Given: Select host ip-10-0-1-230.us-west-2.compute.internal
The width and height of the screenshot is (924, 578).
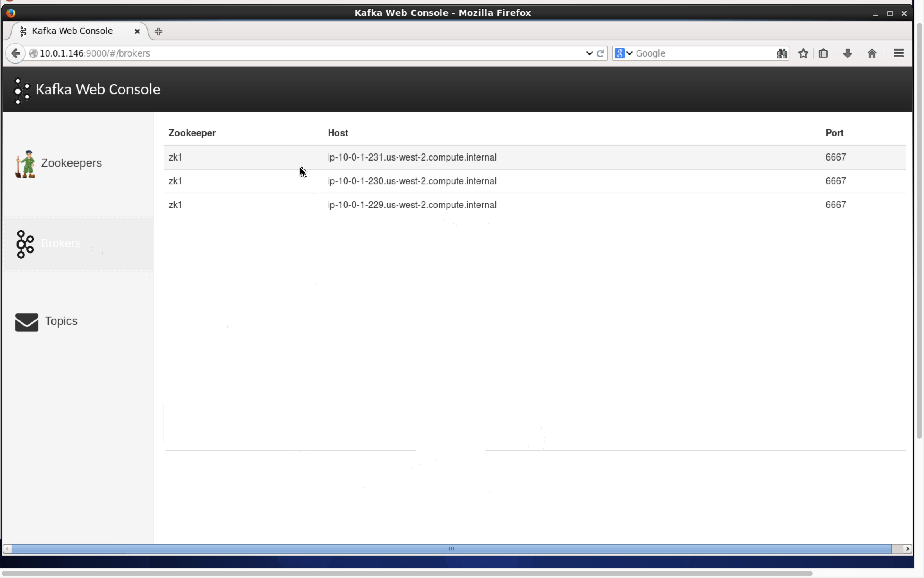Looking at the screenshot, I should [412, 181].
